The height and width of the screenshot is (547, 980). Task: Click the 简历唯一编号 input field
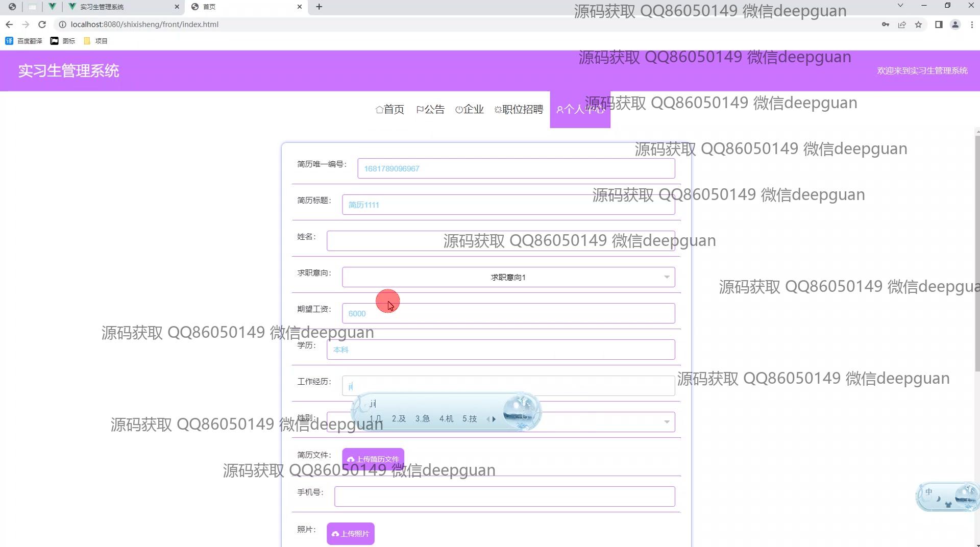coord(516,168)
